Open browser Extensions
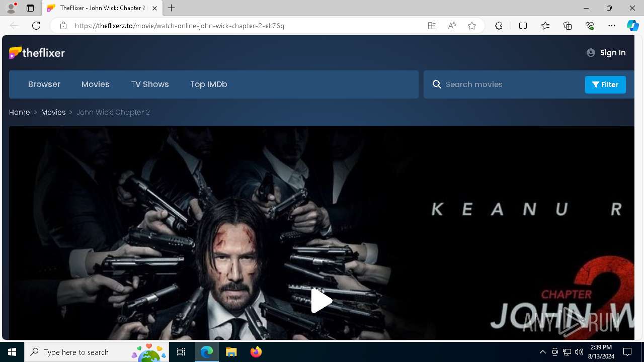Screen dimensions: 644x362 pos(499,26)
